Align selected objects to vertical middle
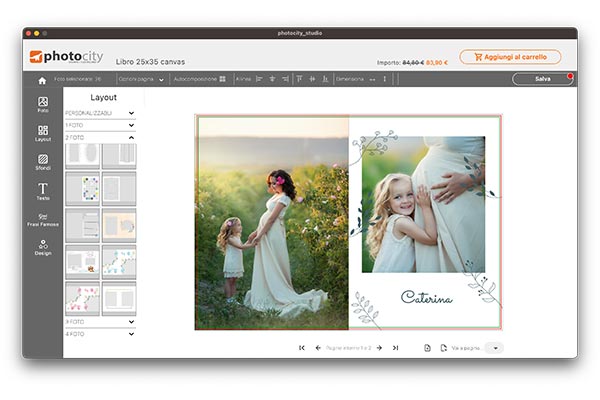Image resolution: width=600 pixels, height=400 pixels. coord(312,79)
